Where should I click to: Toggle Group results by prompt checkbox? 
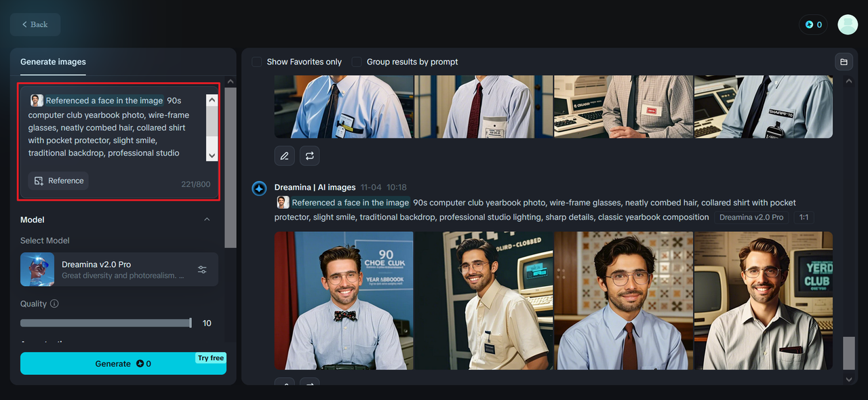(x=357, y=62)
